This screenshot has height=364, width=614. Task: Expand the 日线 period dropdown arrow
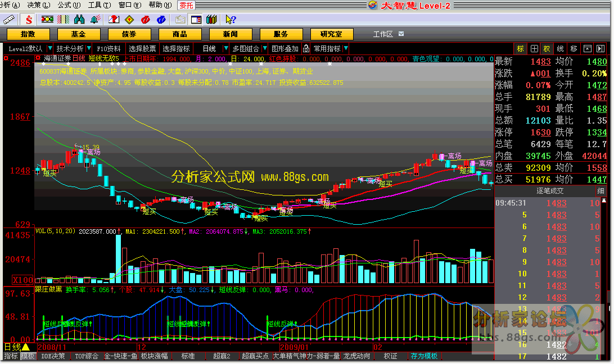pos(225,48)
